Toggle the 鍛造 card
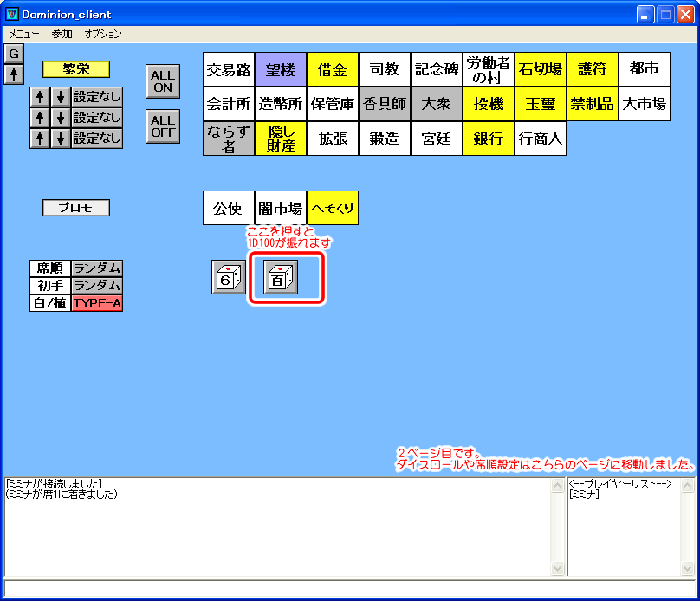This screenshot has height=601, width=700. [385, 139]
